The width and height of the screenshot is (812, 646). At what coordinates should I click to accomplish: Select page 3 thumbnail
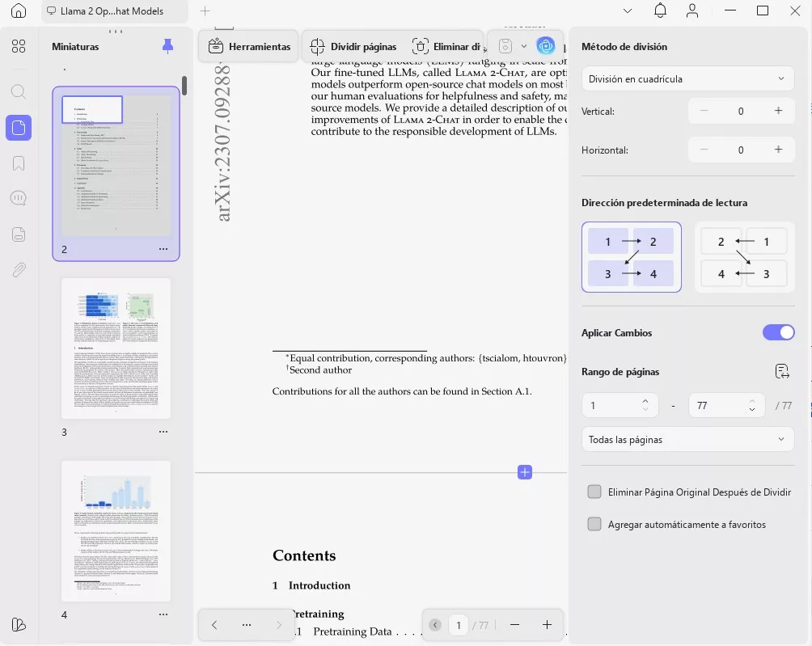click(x=116, y=348)
